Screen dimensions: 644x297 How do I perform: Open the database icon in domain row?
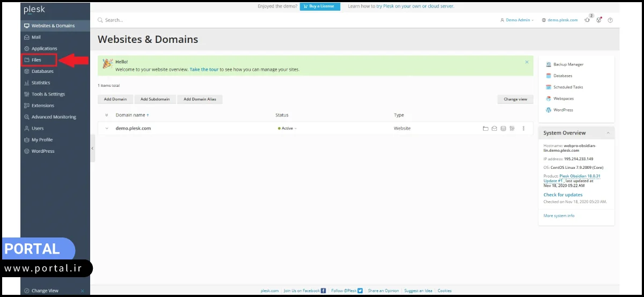click(503, 129)
